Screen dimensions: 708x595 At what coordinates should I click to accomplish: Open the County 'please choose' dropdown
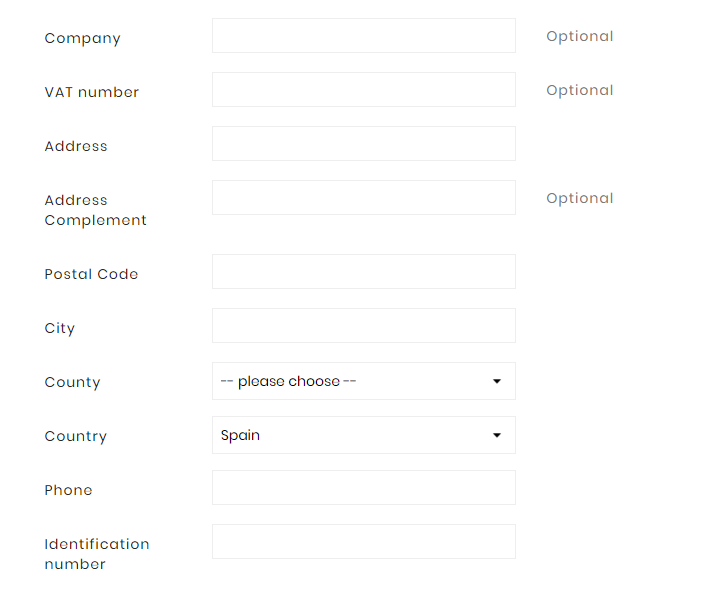363,381
